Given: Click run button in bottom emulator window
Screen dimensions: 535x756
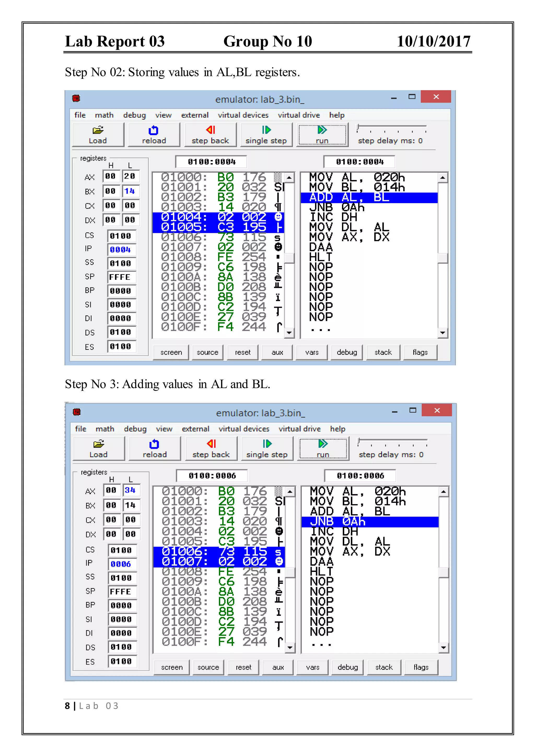Looking at the screenshot, I should [x=323, y=448].
